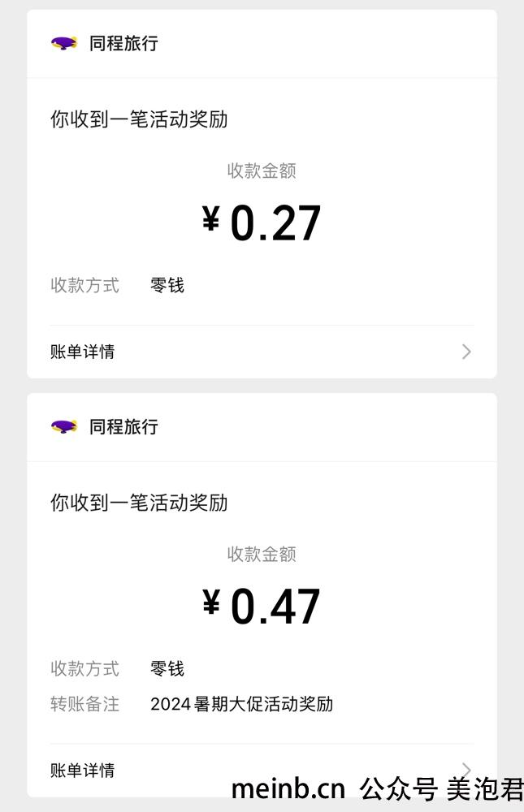Expand 账单详情 chevron in the ¥0.27 card
Screen dimensions: 524x812
tap(466, 352)
